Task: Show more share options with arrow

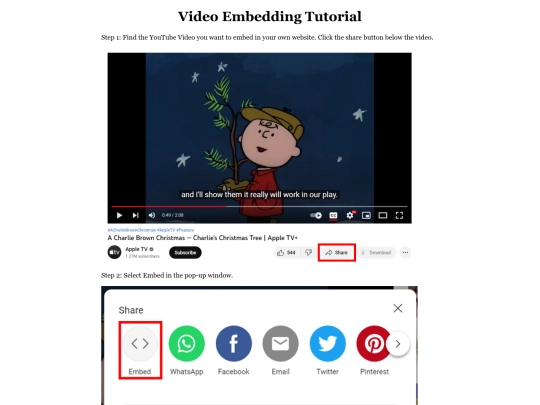Action: click(398, 344)
